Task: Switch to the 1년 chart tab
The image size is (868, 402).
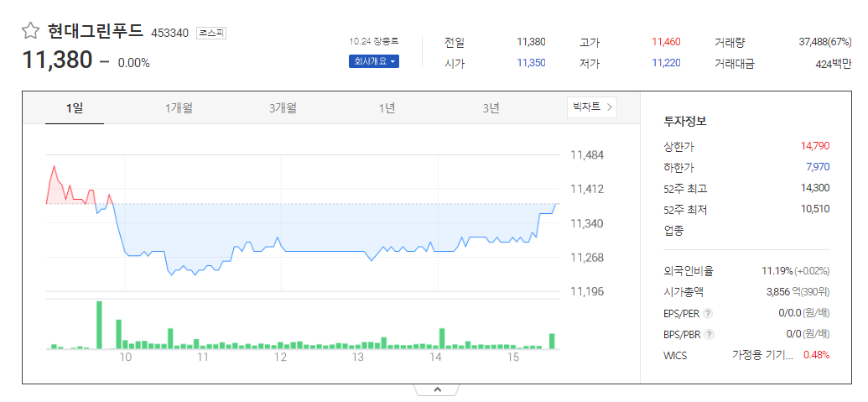Action: 387,108
